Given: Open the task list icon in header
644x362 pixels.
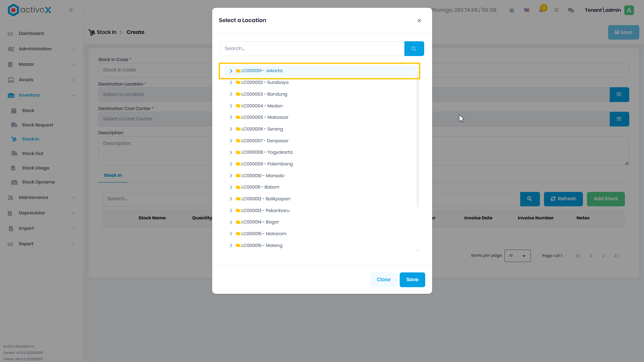Looking at the screenshot, I should coord(556,10).
